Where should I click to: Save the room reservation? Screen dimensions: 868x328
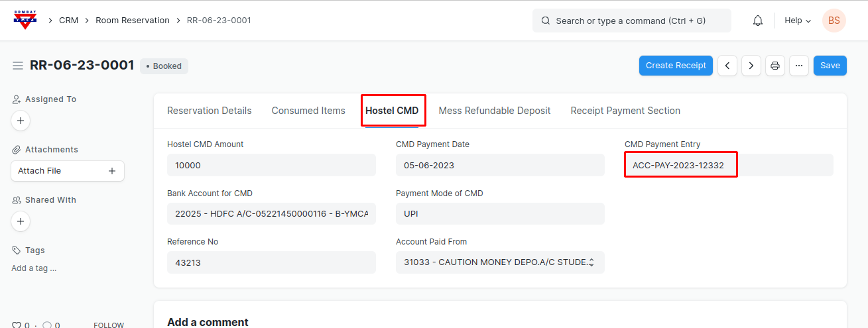click(x=830, y=66)
